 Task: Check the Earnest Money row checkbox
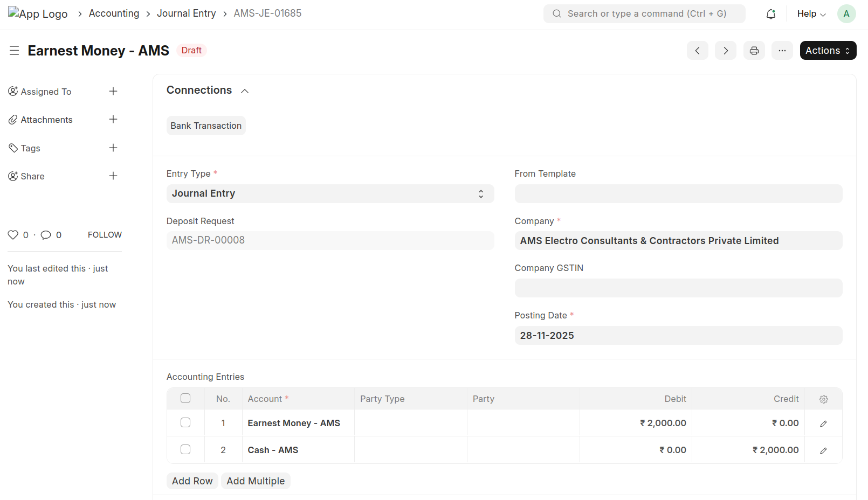point(185,423)
